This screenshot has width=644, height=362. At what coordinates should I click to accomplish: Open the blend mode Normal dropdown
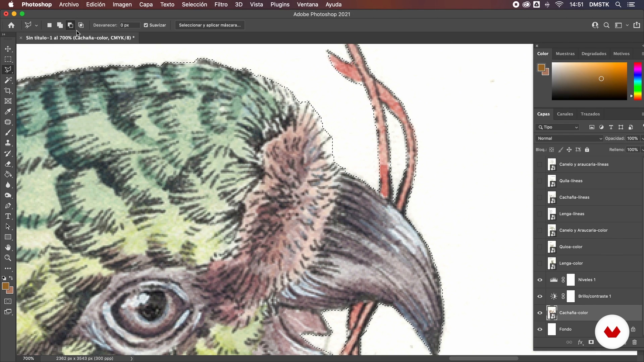click(569, 138)
